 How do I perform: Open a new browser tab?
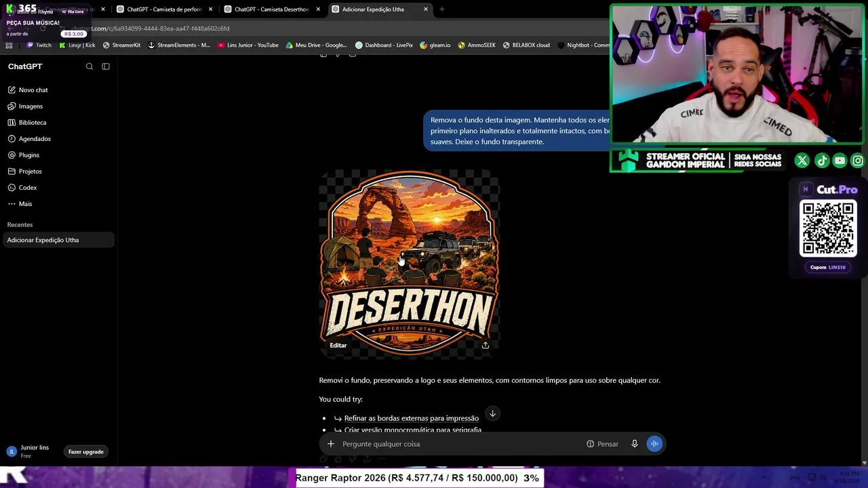point(442,9)
